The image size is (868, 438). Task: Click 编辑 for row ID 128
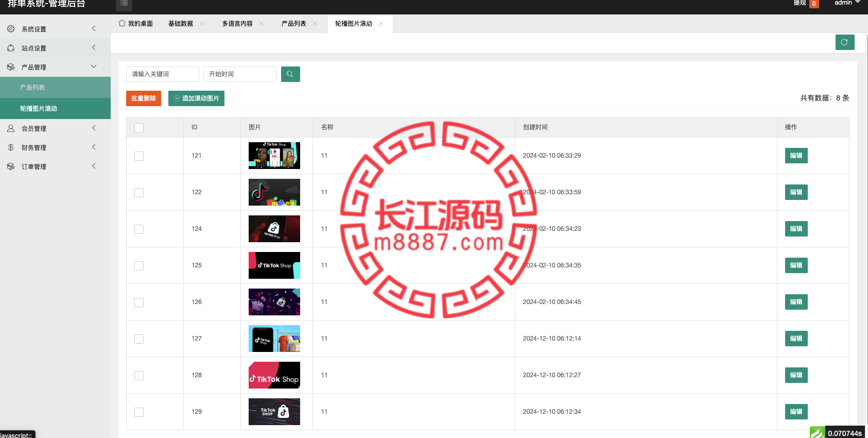(x=796, y=375)
